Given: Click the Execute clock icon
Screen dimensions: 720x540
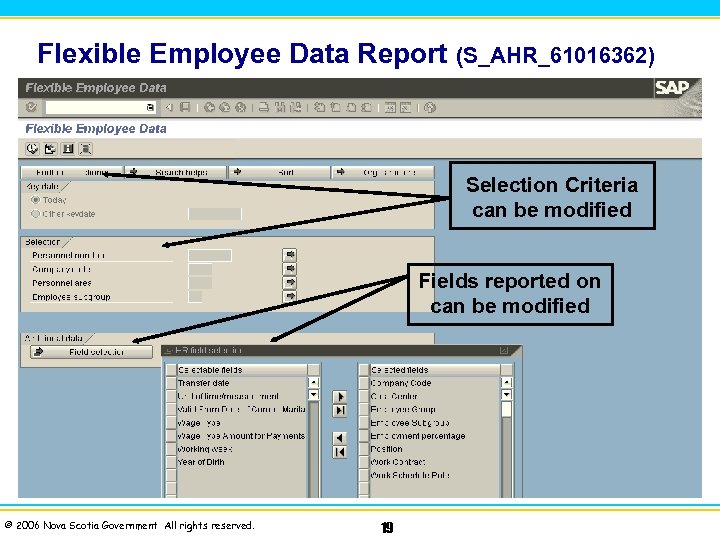Looking at the screenshot, I should point(32,149).
